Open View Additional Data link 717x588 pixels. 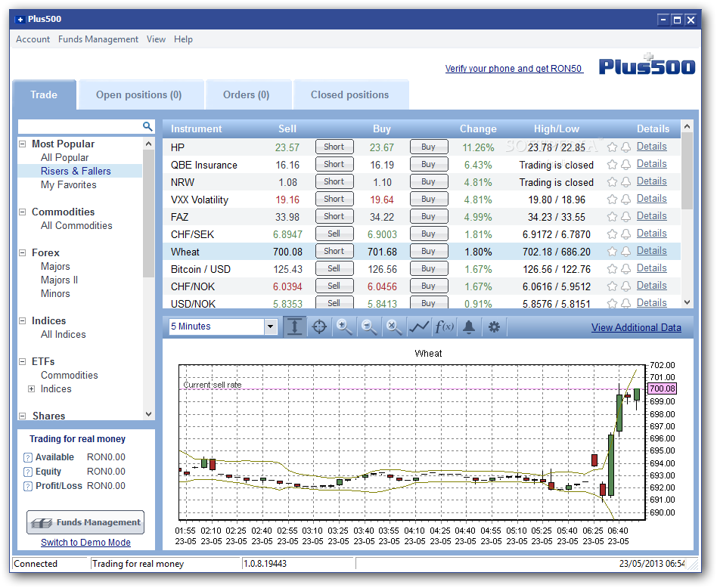click(x=636, y=327)
